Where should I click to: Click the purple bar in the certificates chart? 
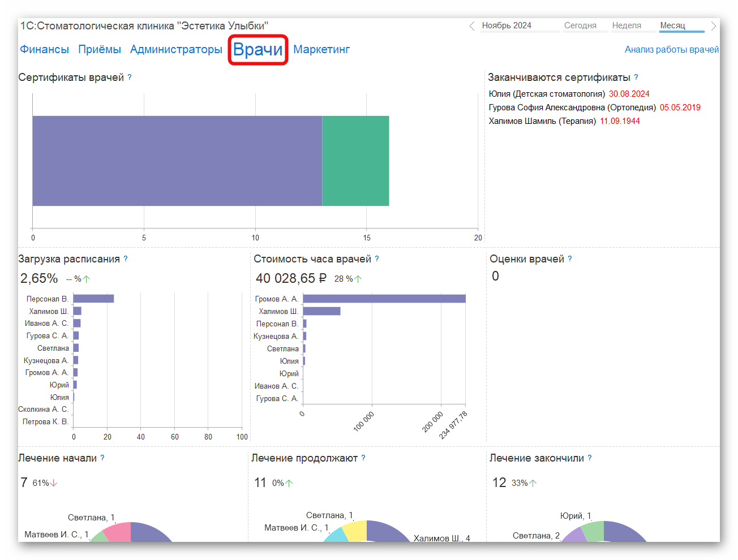(177, 161)
